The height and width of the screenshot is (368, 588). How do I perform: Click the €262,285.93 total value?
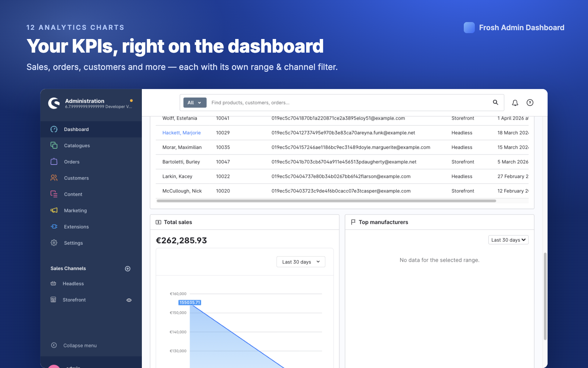click(x=182, y=240)
